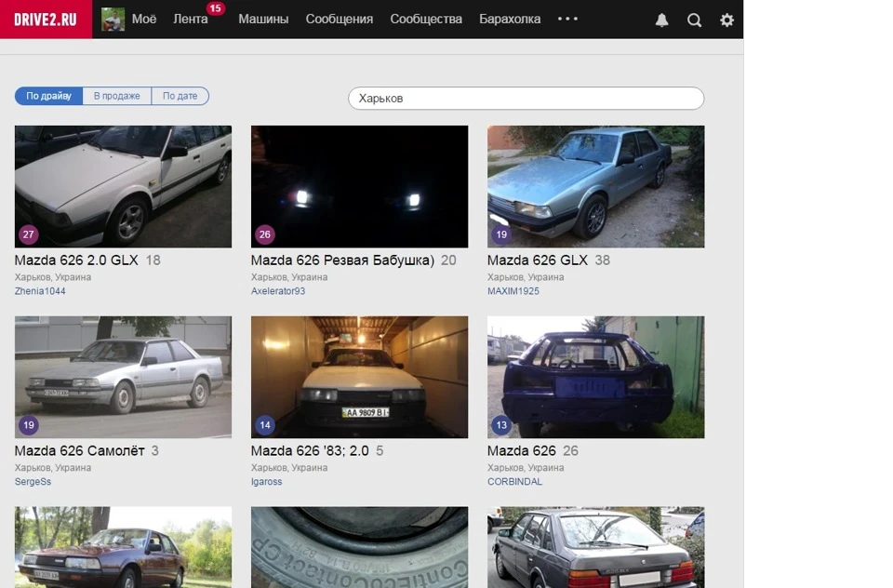This screenshot has width=893, height=588.
Task: Open Mazda 626 2.0 GLX title link
Action: click(x=76, y=261)
